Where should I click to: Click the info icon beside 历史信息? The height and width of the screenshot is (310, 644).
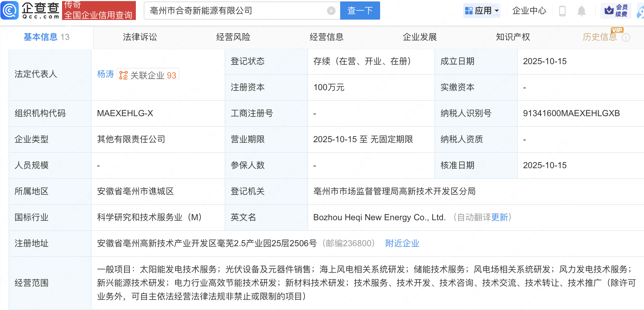(x=626, y=37)
